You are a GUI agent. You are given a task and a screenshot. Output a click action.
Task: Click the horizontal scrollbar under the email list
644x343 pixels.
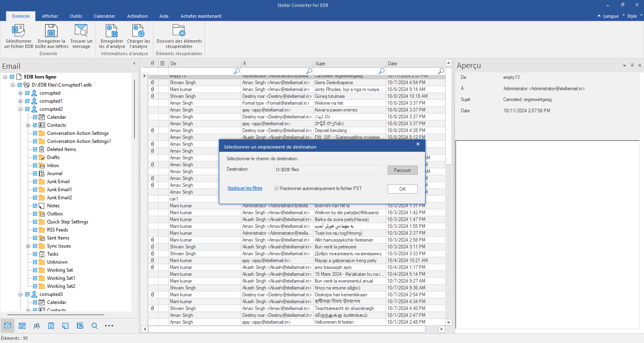287,329
